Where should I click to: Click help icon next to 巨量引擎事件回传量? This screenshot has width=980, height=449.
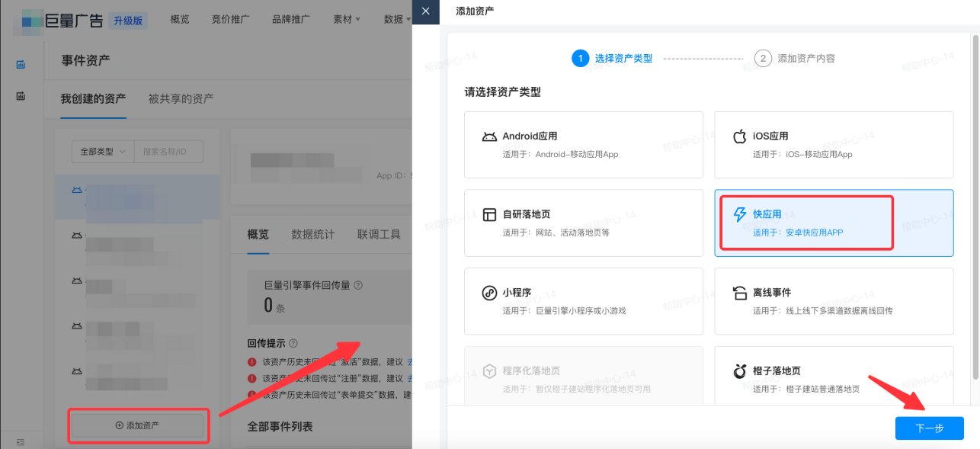358,285
